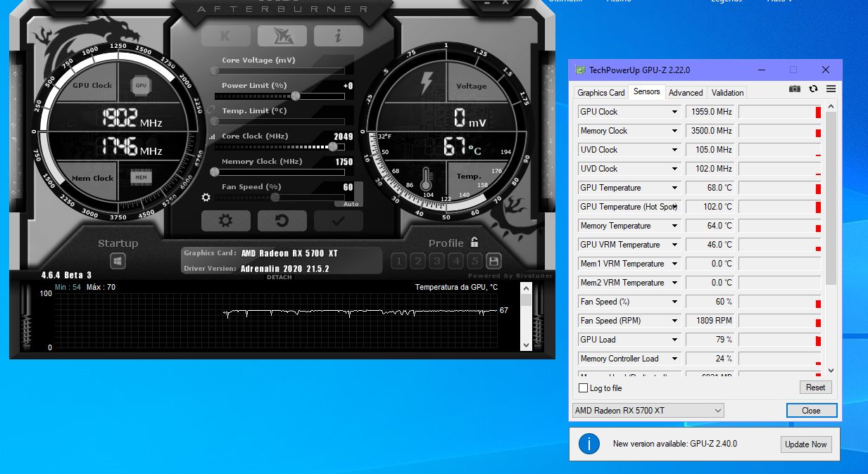Click the Core Clock slider handle
868x474 pixels.
[x=332, y=146]
